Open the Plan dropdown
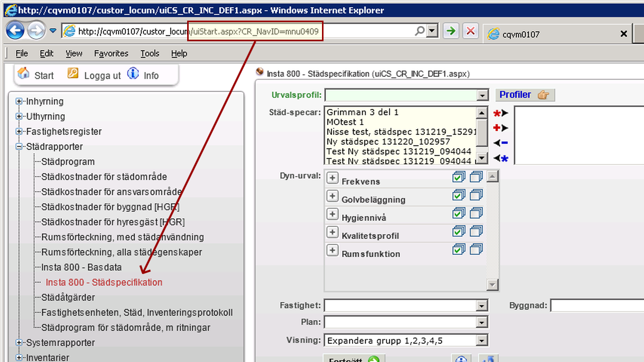The image size is (644, 362). pyautogui.click(x=482, y=323)
